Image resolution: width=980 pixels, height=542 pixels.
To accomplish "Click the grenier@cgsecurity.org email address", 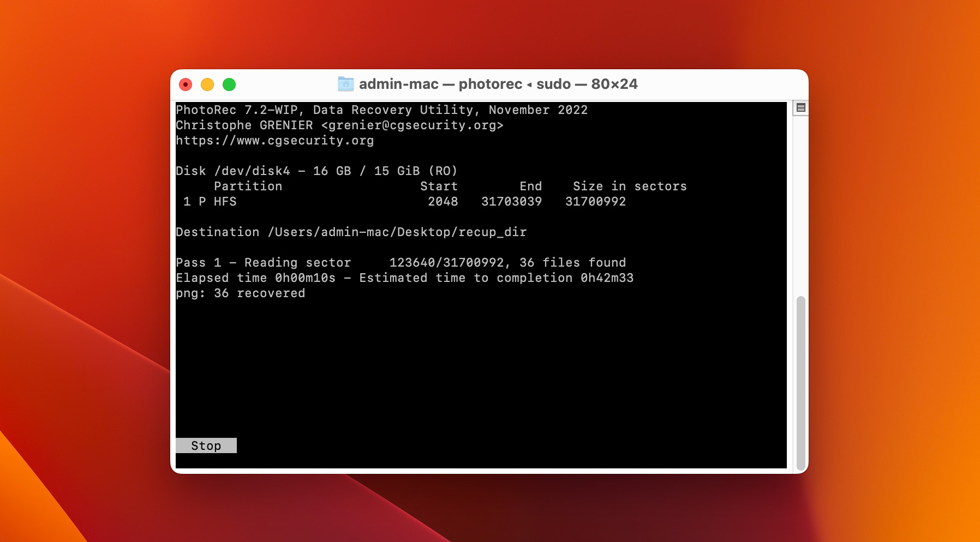I will coord(412,125).
